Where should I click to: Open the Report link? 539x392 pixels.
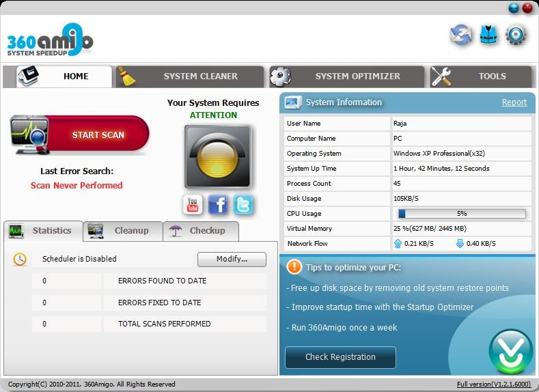(514, 102)
